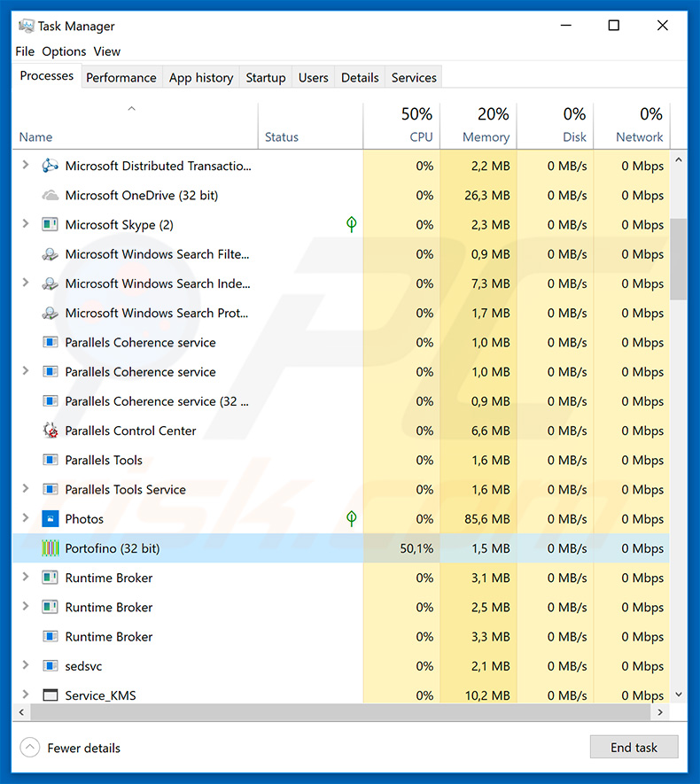Expand the Service_KMS process group

click(x=26, y=694)
